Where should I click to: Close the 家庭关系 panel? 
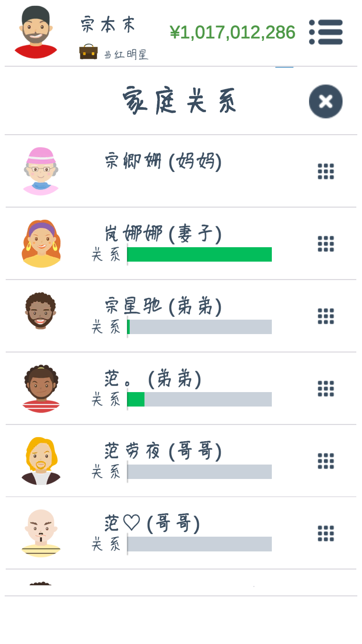pos(325,101)
